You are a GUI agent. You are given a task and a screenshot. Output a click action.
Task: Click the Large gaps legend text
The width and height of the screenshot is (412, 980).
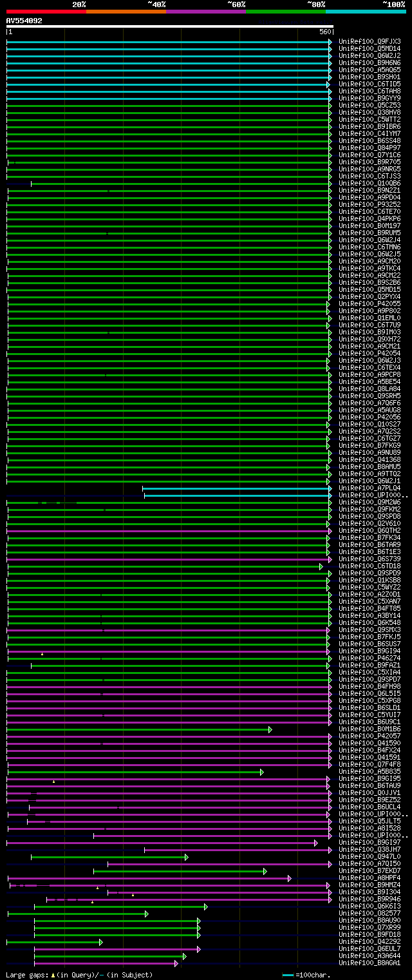[79, 975]
